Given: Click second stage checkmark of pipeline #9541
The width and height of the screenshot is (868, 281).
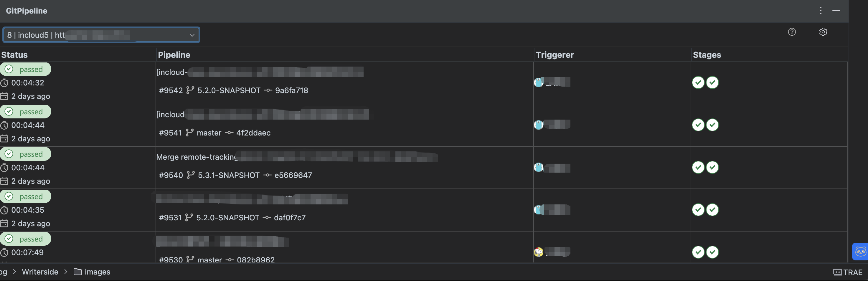Looking at the screenshot, I should pyautogui.click(x=712, y=125).
